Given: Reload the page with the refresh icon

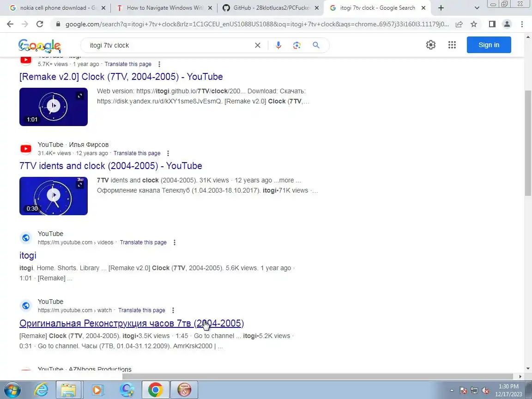Looking at the screenshot, I should click(x=40, y=24).
